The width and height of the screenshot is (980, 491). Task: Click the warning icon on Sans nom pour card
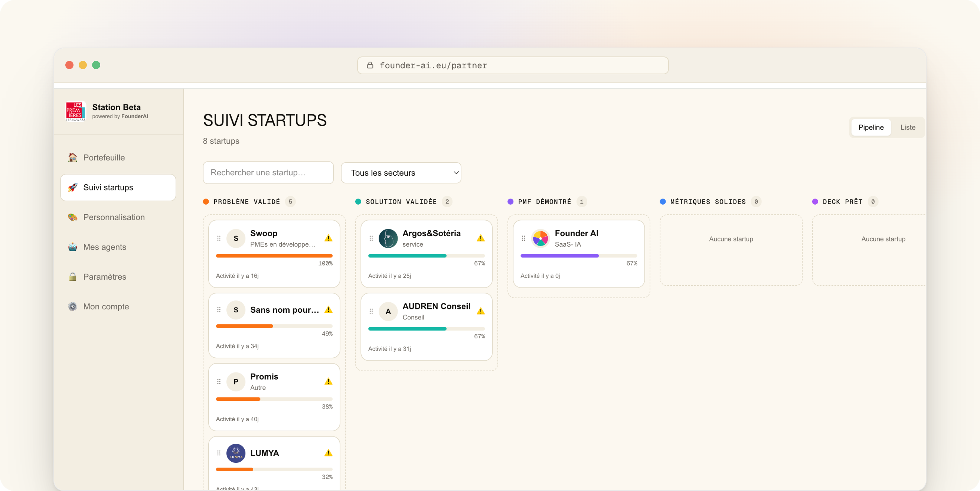[328, 310]
